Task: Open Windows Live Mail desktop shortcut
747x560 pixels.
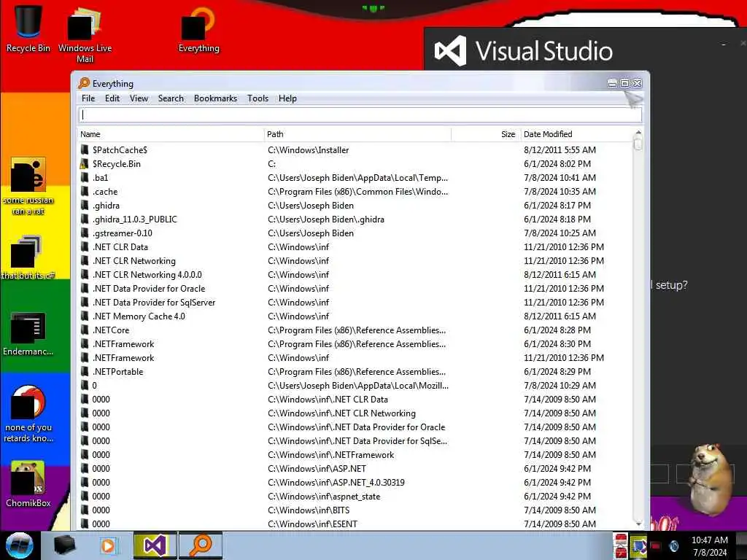Action: point(85,34)
